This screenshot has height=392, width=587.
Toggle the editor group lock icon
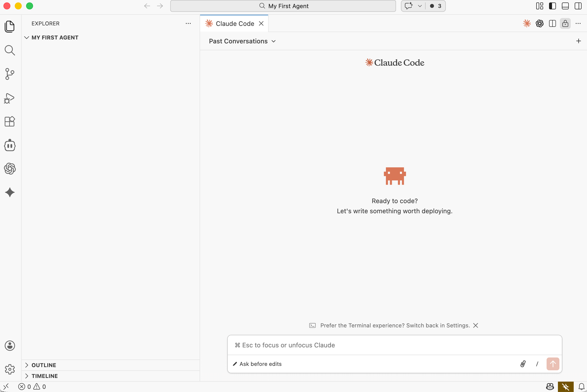click(x=565, y=23)
